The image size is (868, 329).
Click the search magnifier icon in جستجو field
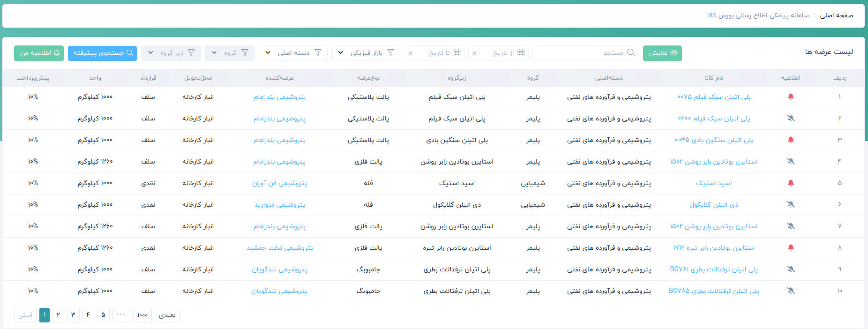pyautogui.click(x=631, y=53)
